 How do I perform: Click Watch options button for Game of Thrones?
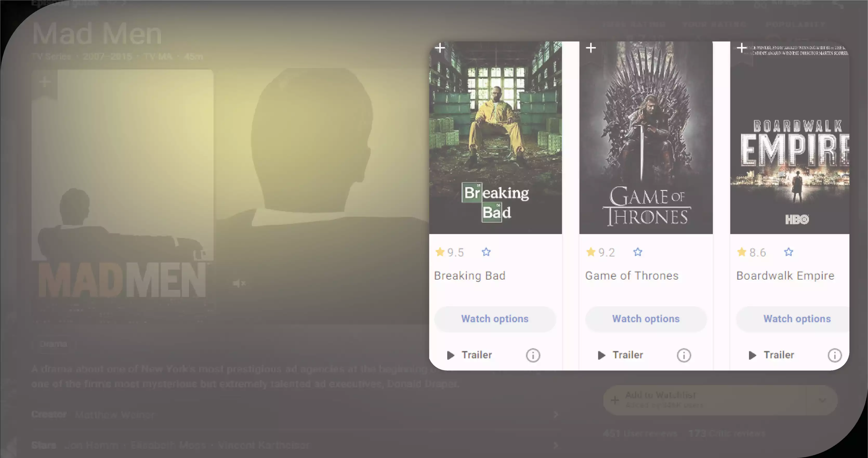click(646, 318)
